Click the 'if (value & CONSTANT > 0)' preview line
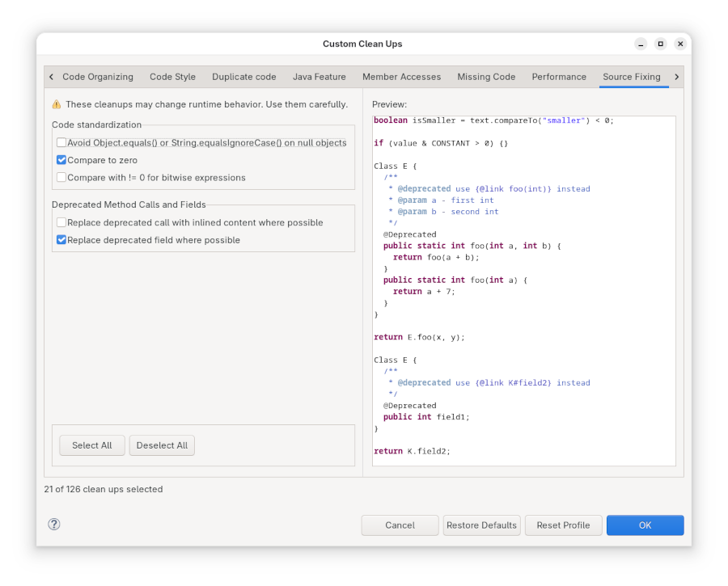This screenshot has width=728, height=586. (x=441, y=143)
